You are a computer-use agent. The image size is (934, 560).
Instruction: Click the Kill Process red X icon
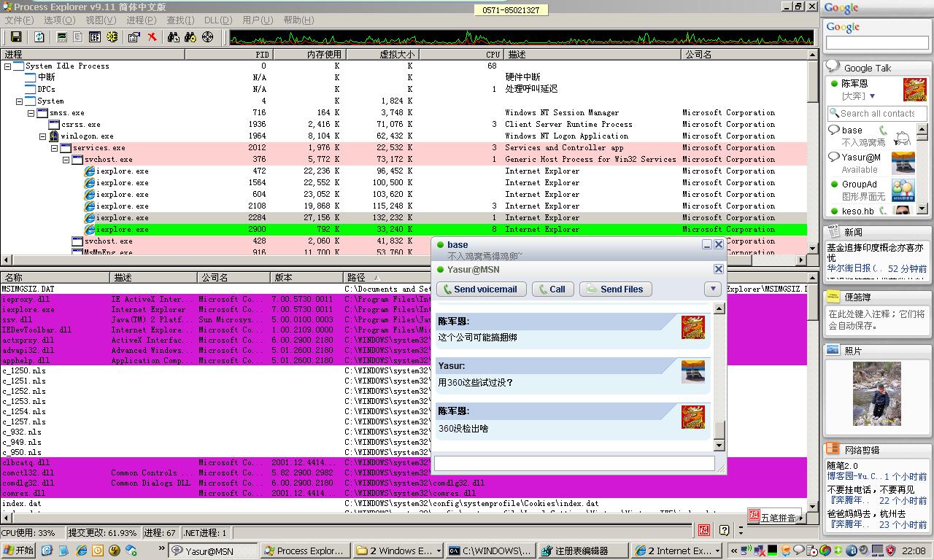[x=152, y=37]
